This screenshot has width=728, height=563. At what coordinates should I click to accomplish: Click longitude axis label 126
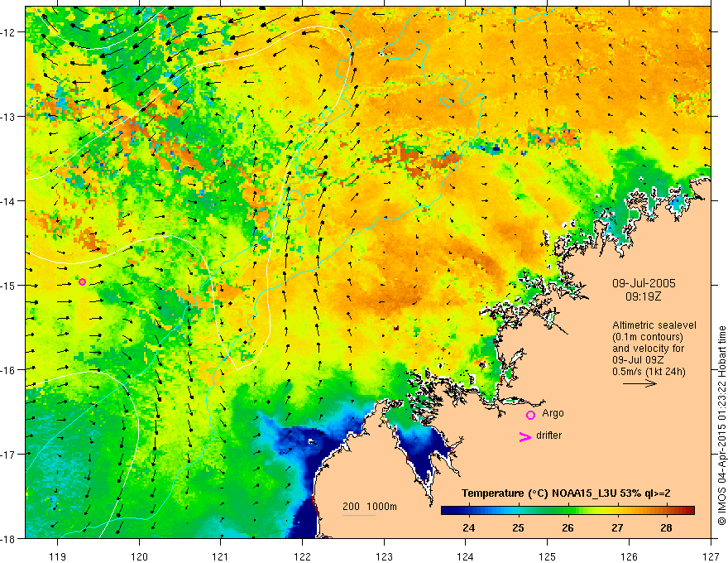coord(629,556)
